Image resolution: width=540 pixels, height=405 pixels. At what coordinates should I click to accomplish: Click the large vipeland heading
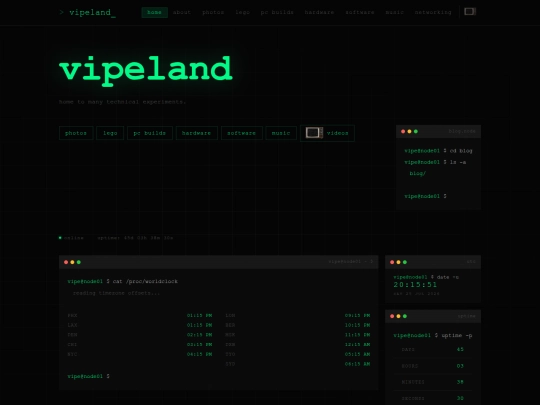[146, 70]
